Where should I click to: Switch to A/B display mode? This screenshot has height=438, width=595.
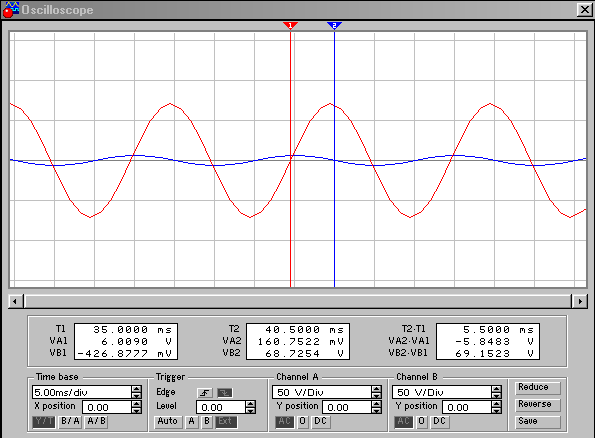[x=96, y=421]
